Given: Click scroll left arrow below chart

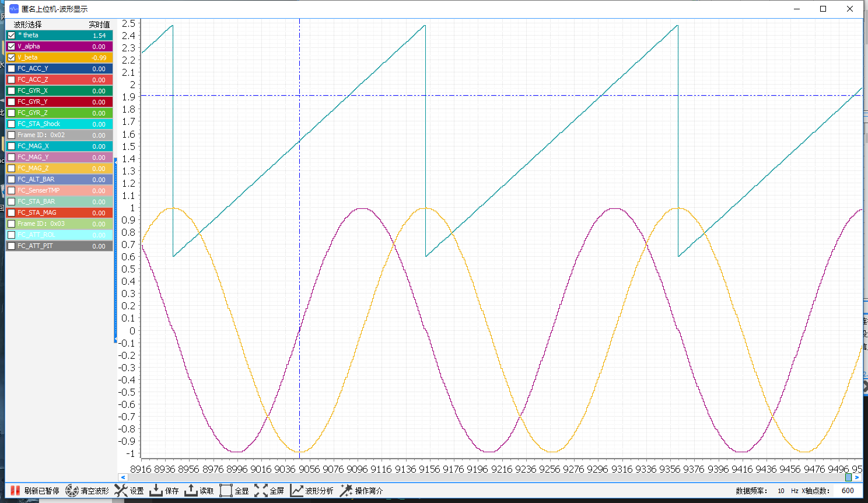Looking at the screenshot, I should (x=123, y=477).
